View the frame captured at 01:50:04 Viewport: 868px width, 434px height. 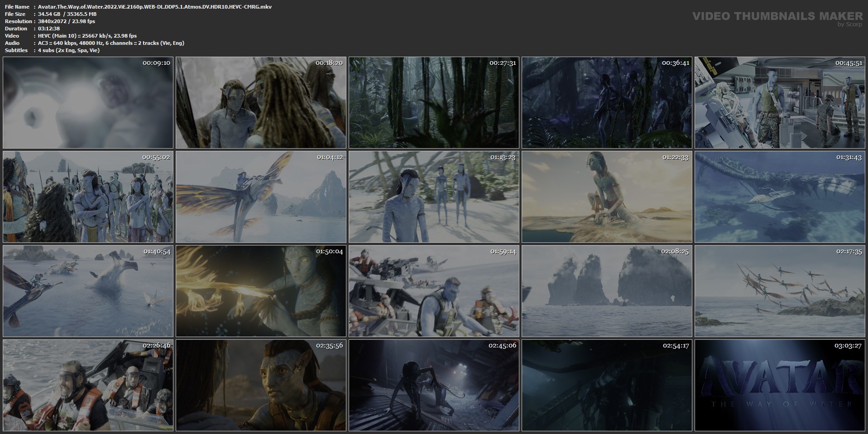261,291
